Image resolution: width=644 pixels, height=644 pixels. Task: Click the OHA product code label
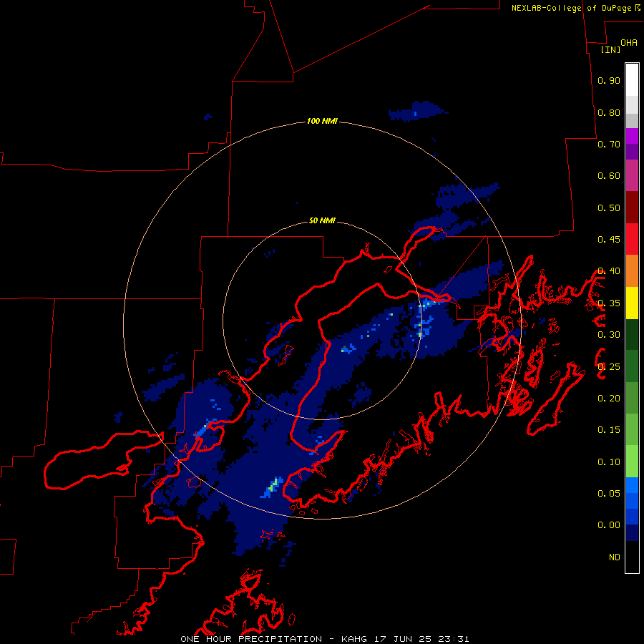point(629,42)
